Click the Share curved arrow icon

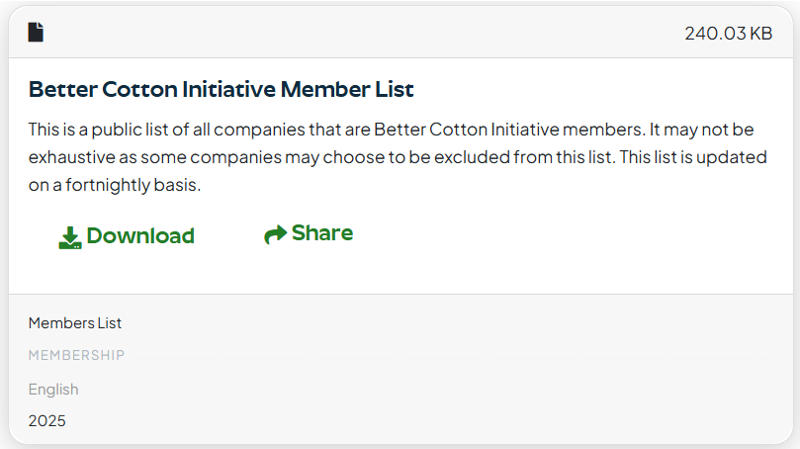point(275,234)
